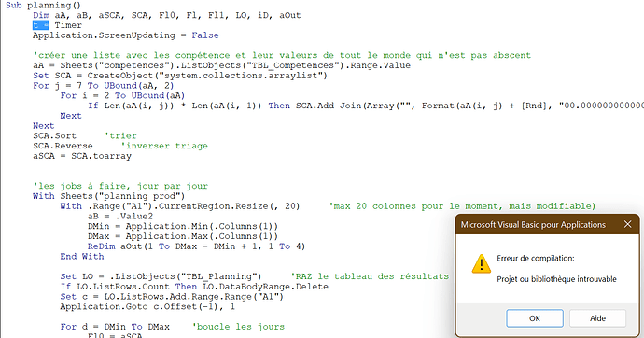Click the 'Set c = LO.ListRows.Add' line
Image resolution: width=644 pixels, height=338 pixels.
point(172,297)
